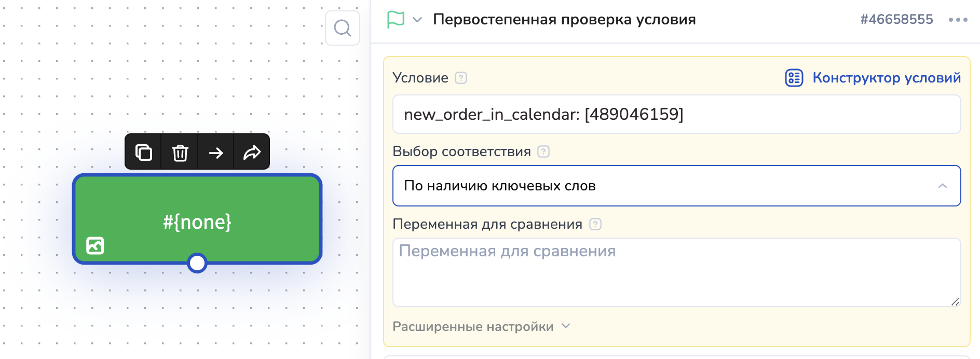
Task: Open the 'По наличию ключевых слов' dropdown
Action: point(676,186)
